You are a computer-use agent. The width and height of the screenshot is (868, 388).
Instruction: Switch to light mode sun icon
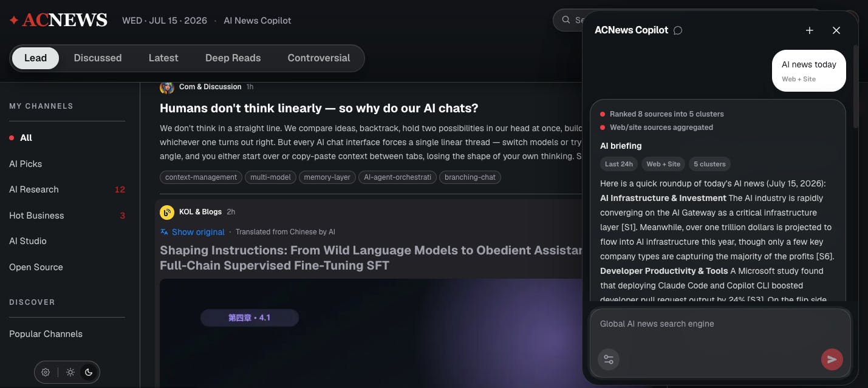pyautogui.click(x=70, y=372)
